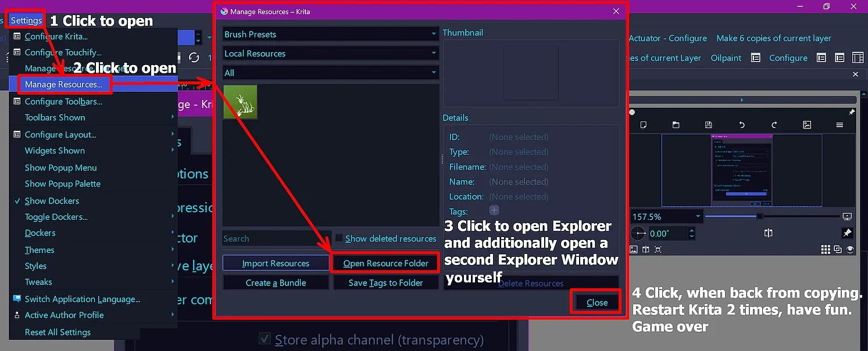Select the grass brush preset thumbnail
The width and height of the screenshot is (868, 351).
pyautogui.click(x=240, y=102)
